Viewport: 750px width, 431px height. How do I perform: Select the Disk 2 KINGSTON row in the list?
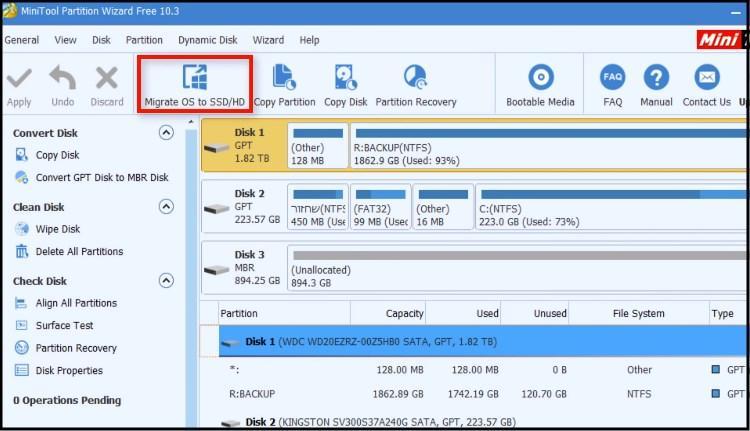pos(482,422)
